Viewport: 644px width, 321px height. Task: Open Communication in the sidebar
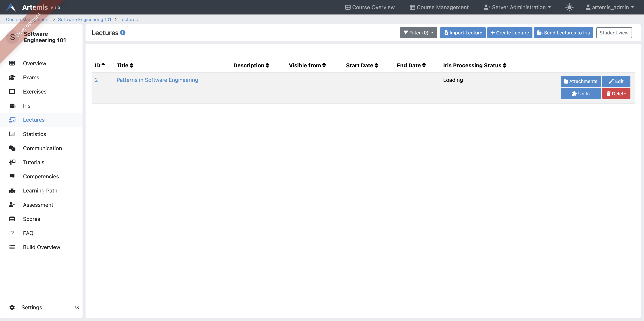tap(42, 148)
